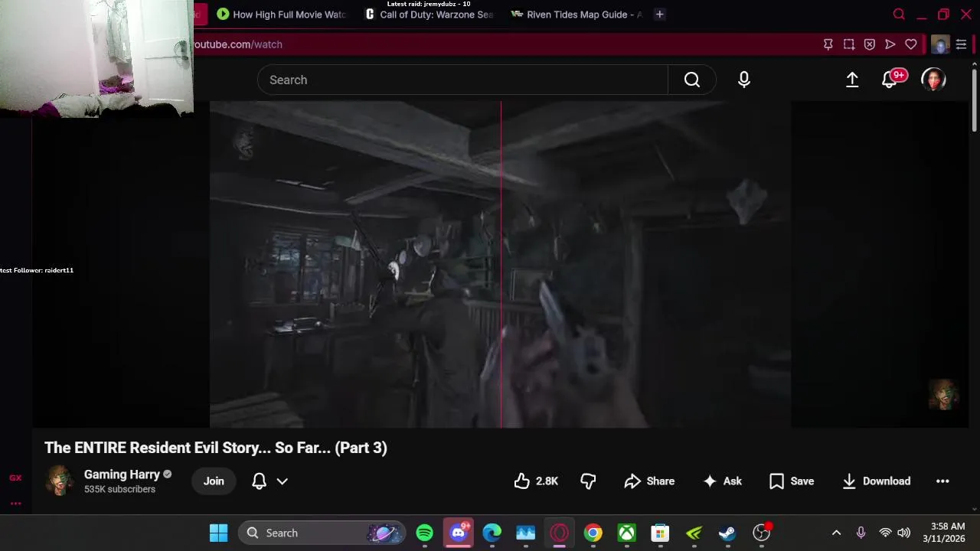Take a snapshot with Opera snapshot icon
Viewport: 980px width, 551px height.
coord(848,44)
